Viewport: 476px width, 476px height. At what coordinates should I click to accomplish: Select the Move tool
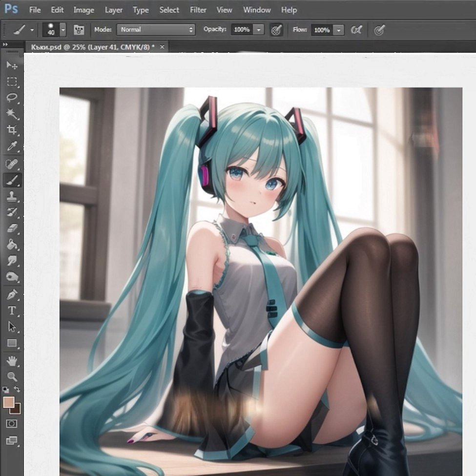[x=12, y=65]
